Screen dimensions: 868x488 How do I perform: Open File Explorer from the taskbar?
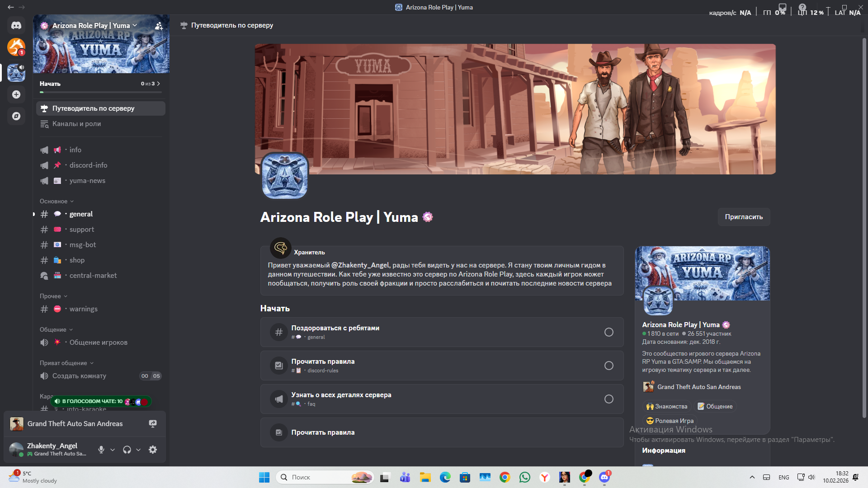425,477
